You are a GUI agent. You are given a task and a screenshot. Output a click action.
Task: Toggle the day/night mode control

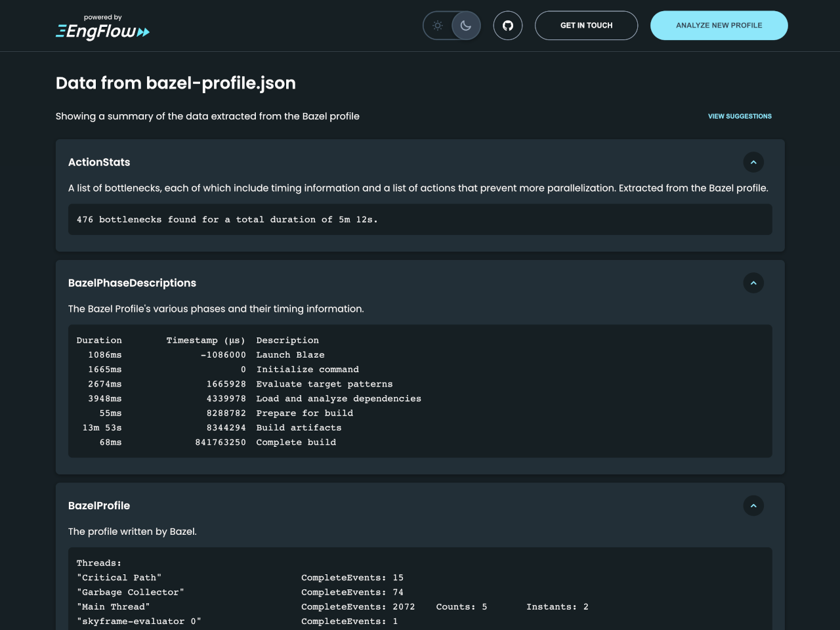[x=451, y=26]
